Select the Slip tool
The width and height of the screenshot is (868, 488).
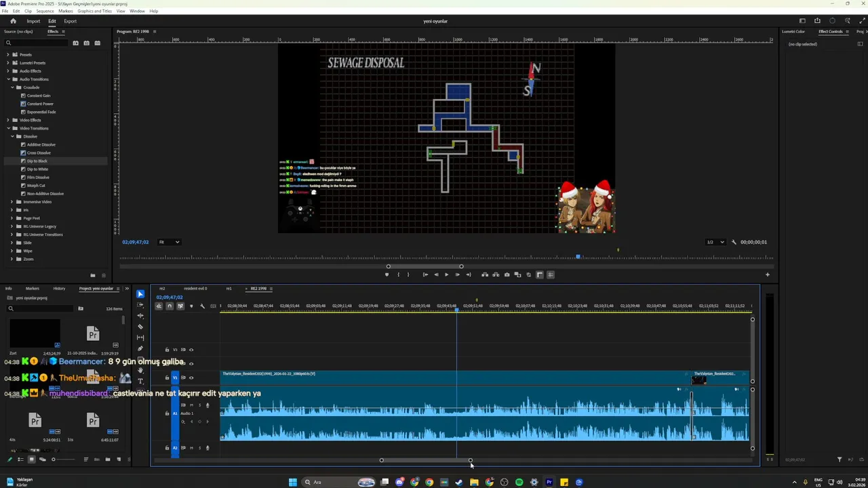(x=140, y=338)
